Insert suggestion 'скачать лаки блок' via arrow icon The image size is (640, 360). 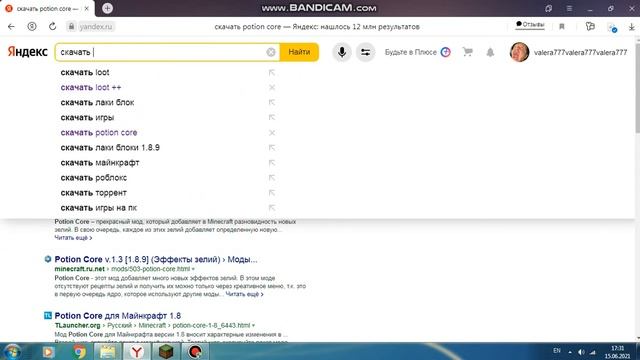pyautogui.click(x=272, y=102)
